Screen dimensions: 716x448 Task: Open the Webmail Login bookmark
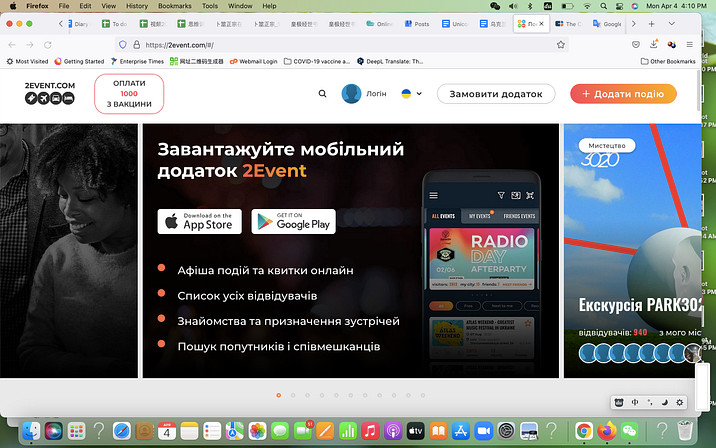pyautogui.click(x=253, y=61)
